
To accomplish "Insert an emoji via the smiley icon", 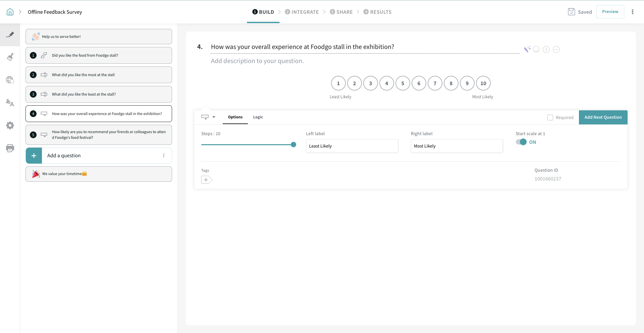I will click(536, 50).
